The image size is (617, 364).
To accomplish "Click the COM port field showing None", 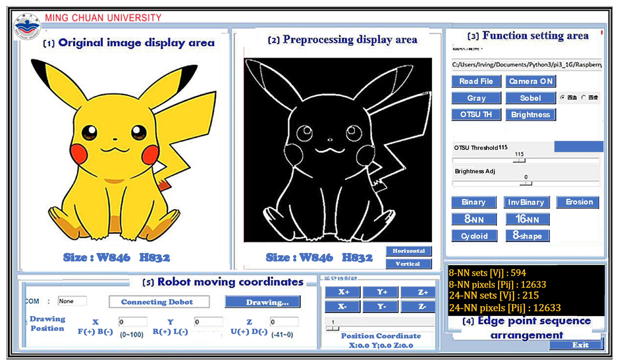I will [72, 301].
